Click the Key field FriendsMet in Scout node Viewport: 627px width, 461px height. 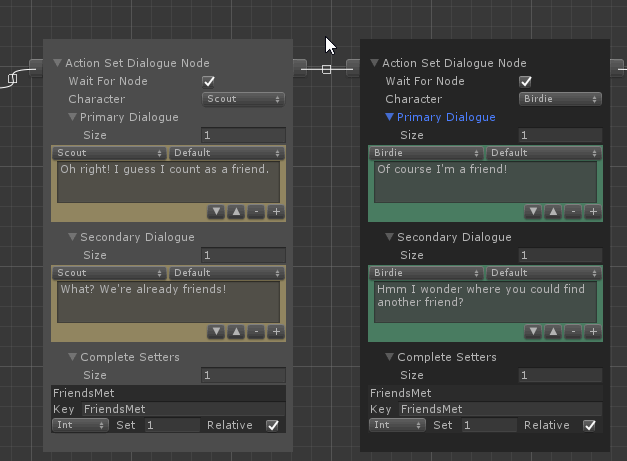point(184,409)
